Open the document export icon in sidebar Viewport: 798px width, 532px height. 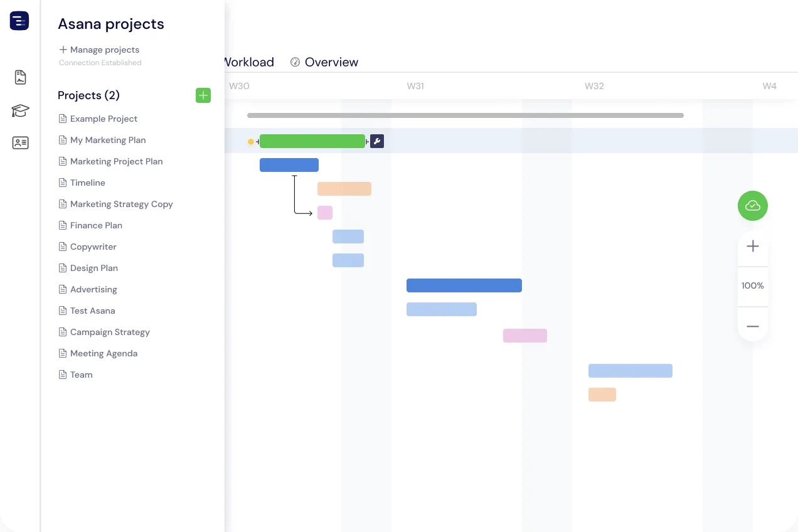point(19,77)
